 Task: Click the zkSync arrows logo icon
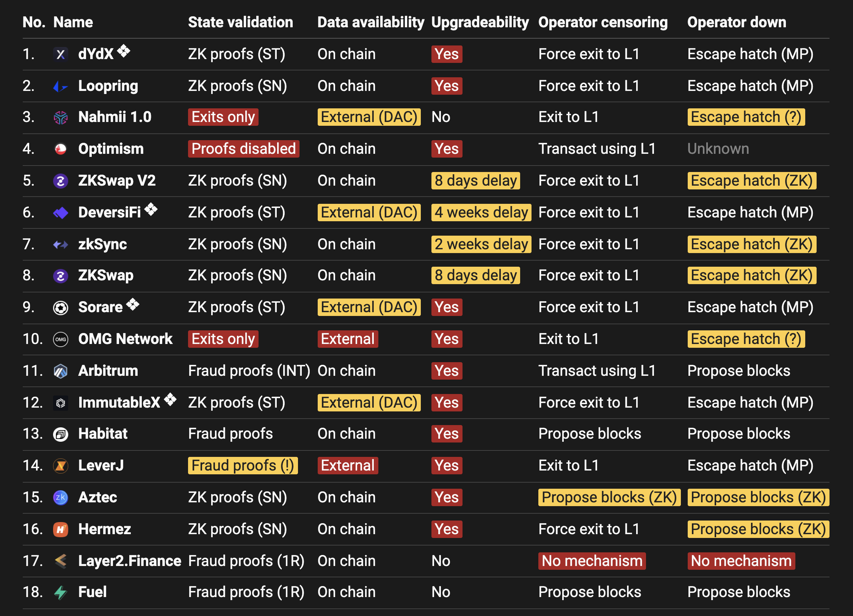pos(61,245)
